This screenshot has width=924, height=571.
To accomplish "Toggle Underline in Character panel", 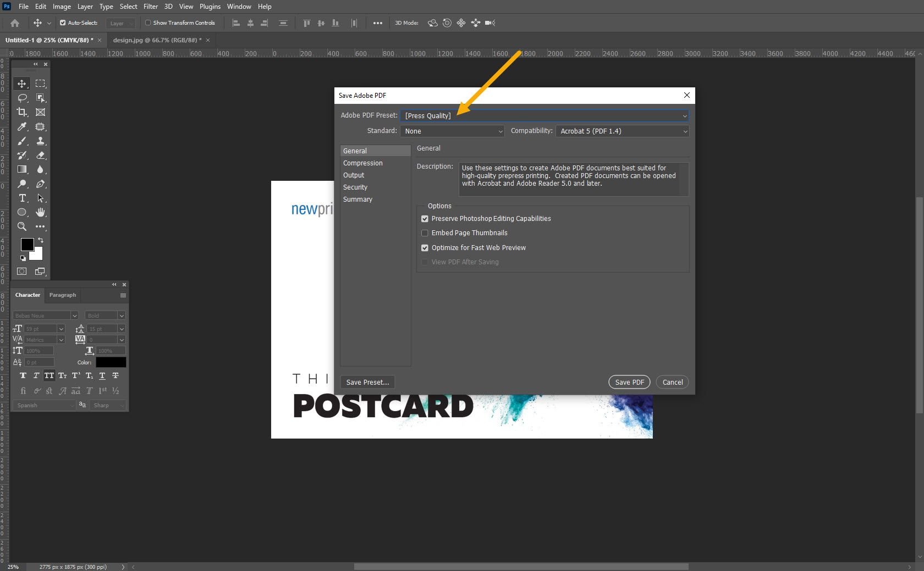I will click(x=102, y=376).
